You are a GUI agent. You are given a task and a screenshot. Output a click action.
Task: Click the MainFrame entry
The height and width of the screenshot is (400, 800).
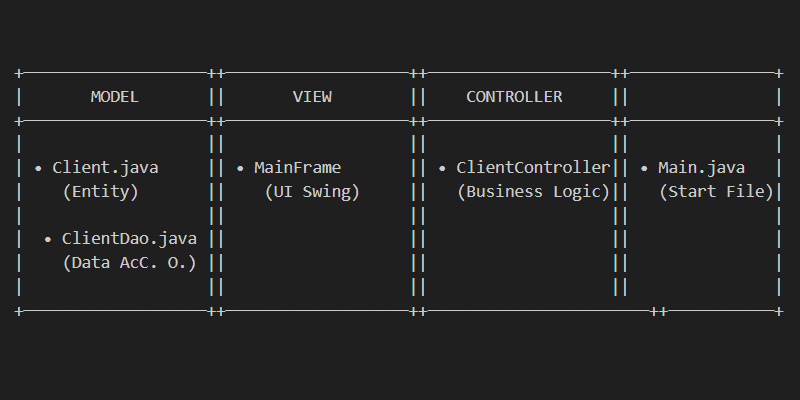(297, 168)
